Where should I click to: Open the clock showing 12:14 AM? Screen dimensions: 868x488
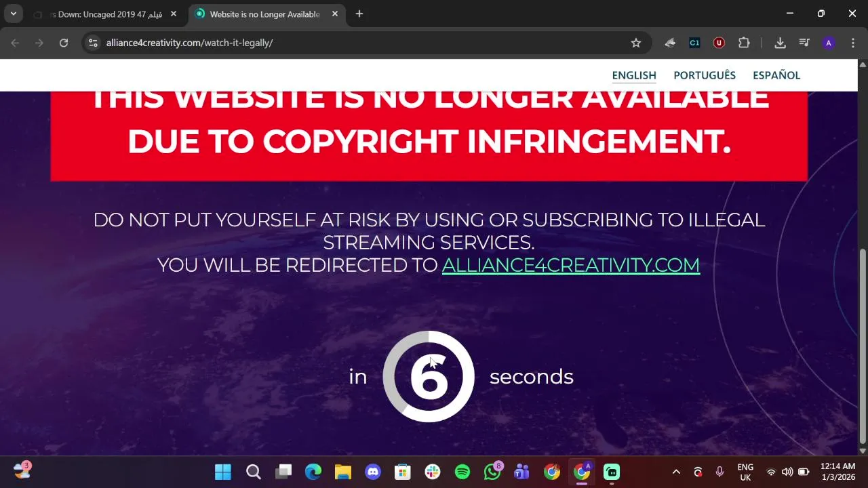pos(838,472)
